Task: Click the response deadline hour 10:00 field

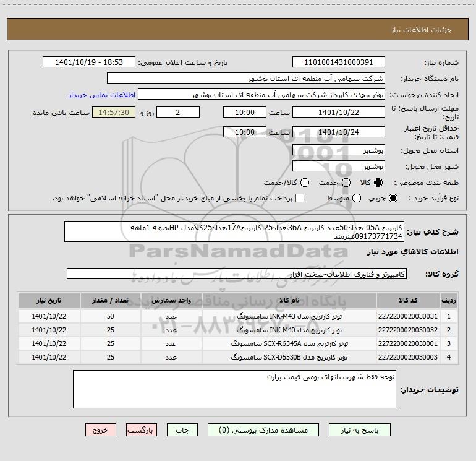Action: 245,112
